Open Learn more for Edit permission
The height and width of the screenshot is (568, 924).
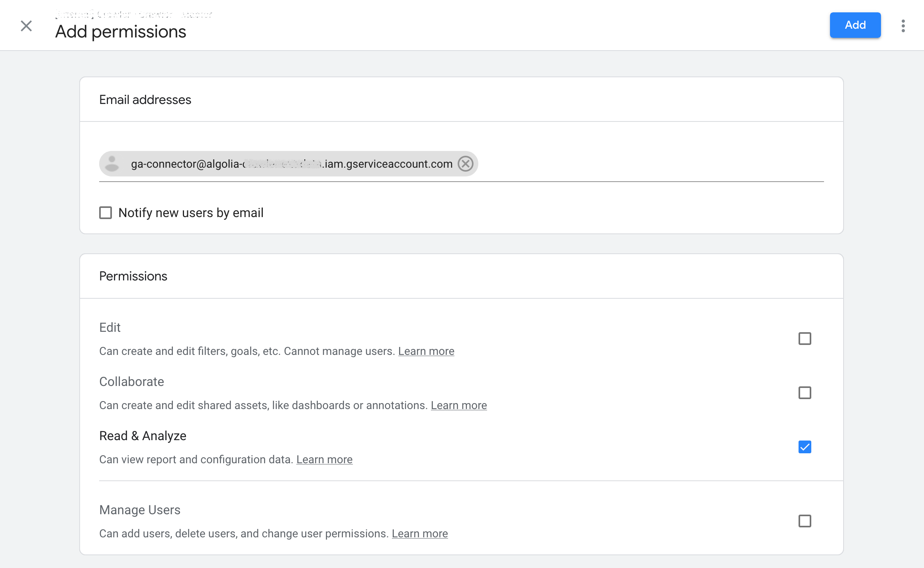(x=426, y=351)
